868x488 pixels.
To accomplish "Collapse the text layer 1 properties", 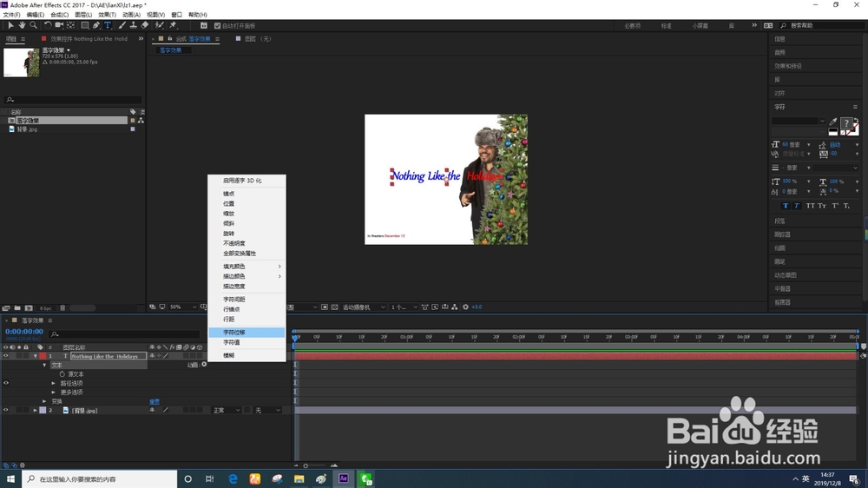I will point(36,356).
